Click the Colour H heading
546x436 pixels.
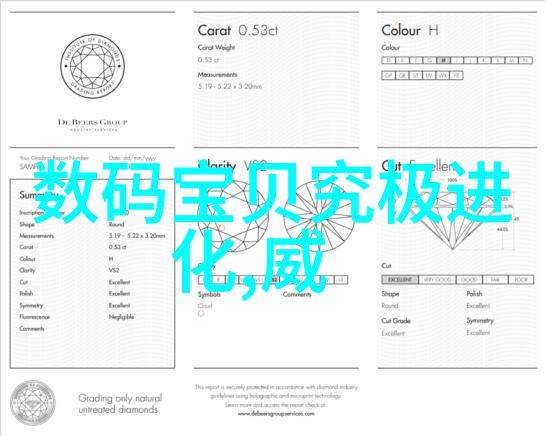click(410, 30)
